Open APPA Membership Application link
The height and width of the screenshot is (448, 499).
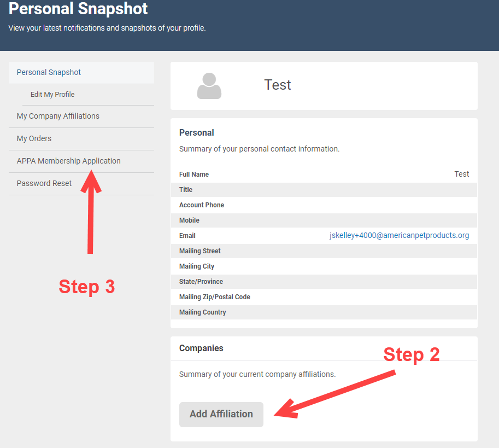(x=68, y=161)
